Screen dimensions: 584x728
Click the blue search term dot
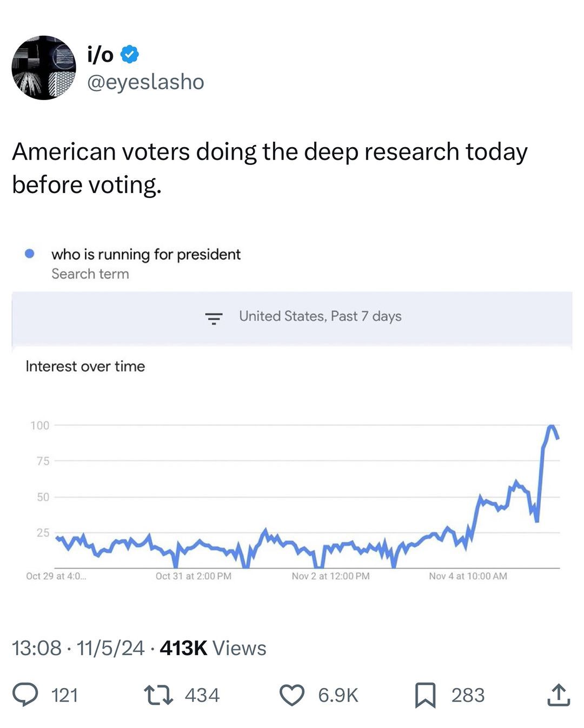[x=30, y=254]
